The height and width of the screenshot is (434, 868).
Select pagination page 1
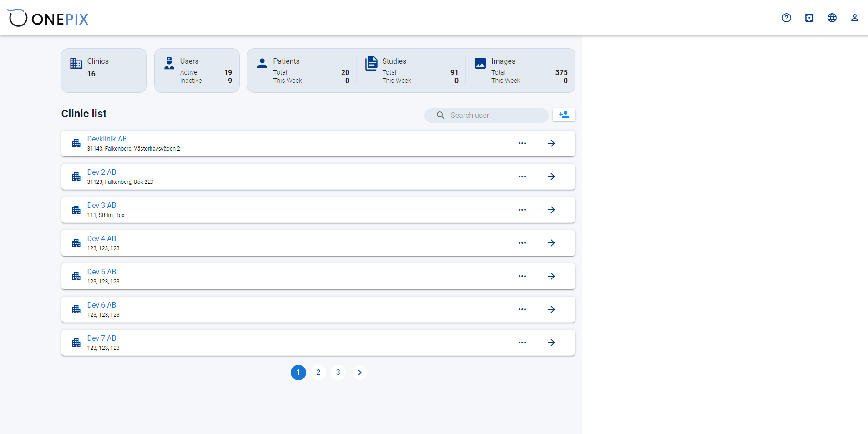pos(298,373)
